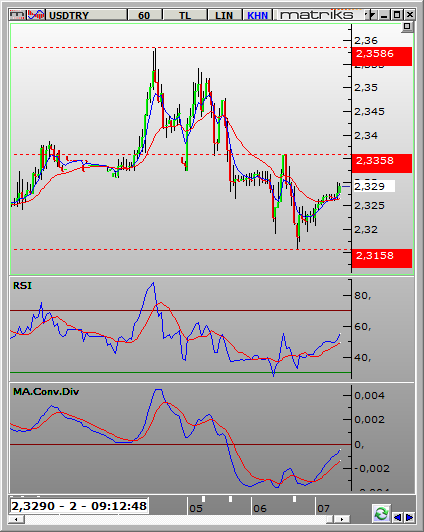This screenshot has width=424, height=532.
Task: Select the MA.Conv.Div indicator label
Action: [x=46, y=392]
